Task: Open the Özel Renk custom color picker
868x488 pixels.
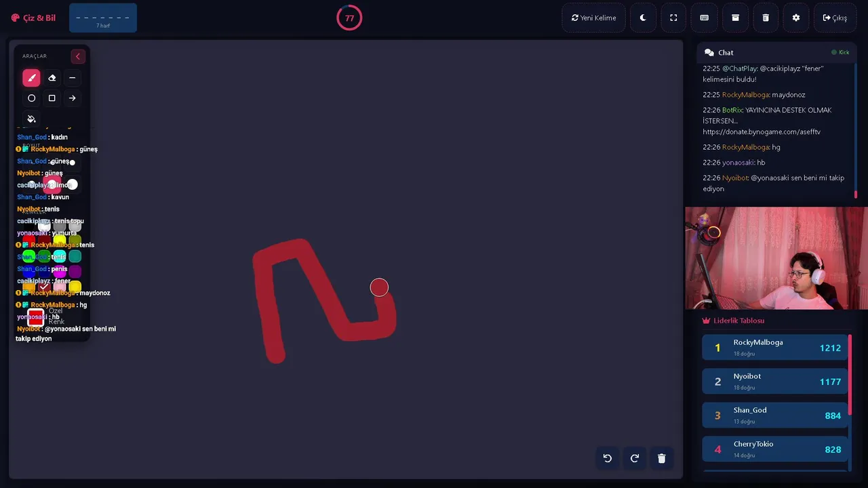Action: pos(36,317)
